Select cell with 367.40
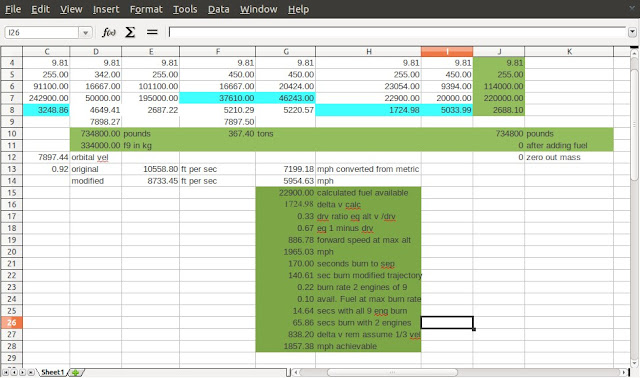The height and width of the screenshot is (378, 640). click(x=218, y=133)
